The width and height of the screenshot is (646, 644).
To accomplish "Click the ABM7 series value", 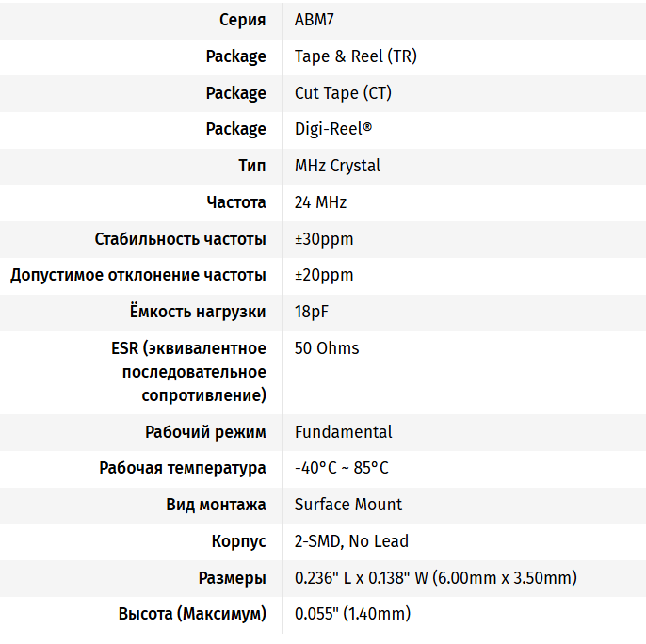I will 315,20.
